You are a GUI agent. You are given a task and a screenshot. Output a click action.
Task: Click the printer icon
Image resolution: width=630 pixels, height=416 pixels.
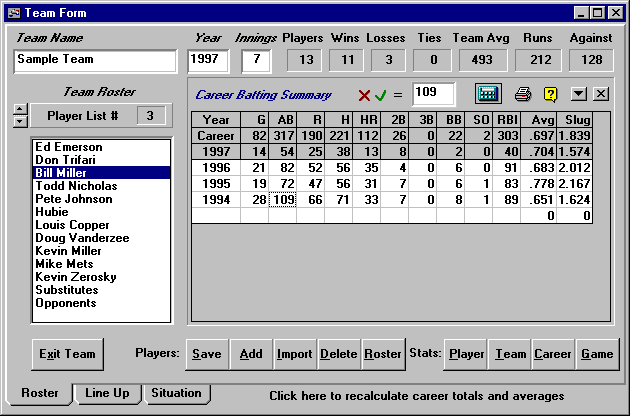click(523, 95)
